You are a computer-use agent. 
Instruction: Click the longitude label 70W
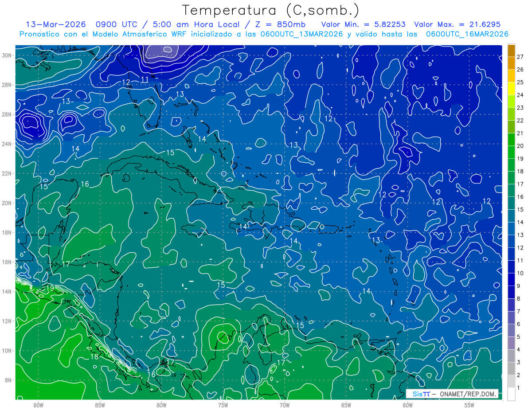(x=285, y=406)
